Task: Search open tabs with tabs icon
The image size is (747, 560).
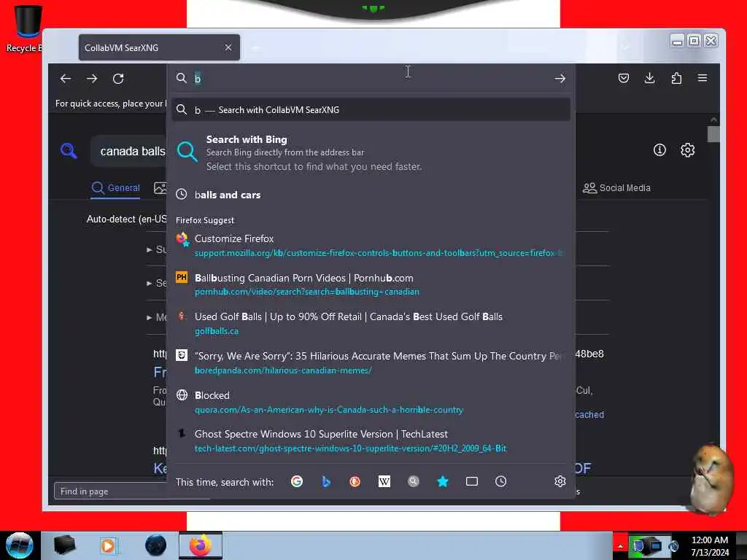Action: pos(472,481)
